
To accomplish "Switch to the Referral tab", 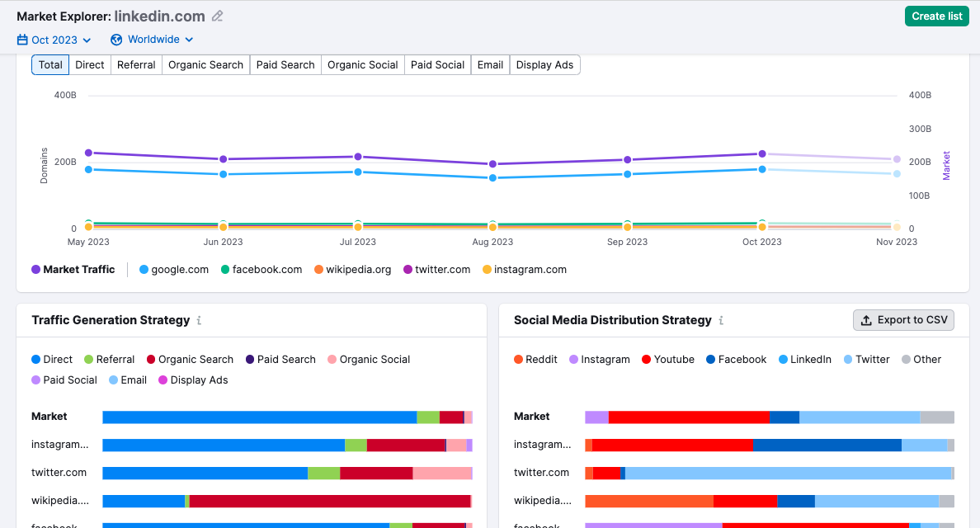I will pos(136,65).
